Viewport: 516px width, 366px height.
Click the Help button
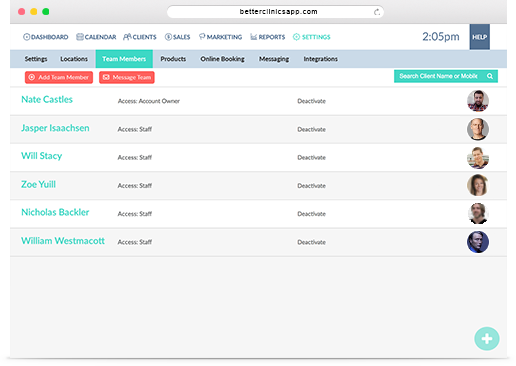(x=479, y=37)
